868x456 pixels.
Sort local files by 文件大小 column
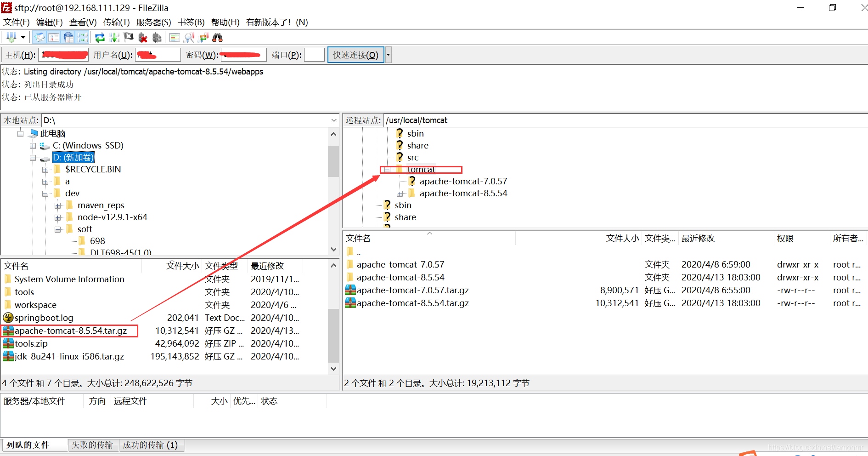coord(182,266)
